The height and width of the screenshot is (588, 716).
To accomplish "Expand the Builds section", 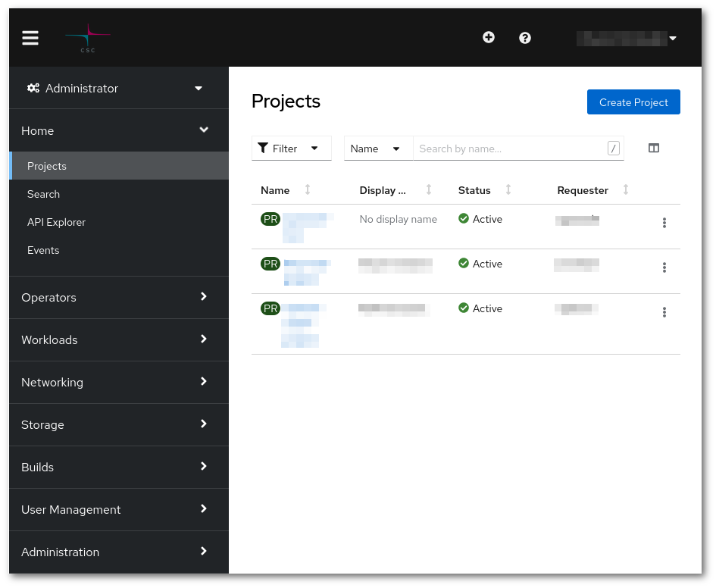I will pyautogui.click(x=119, y=467).
